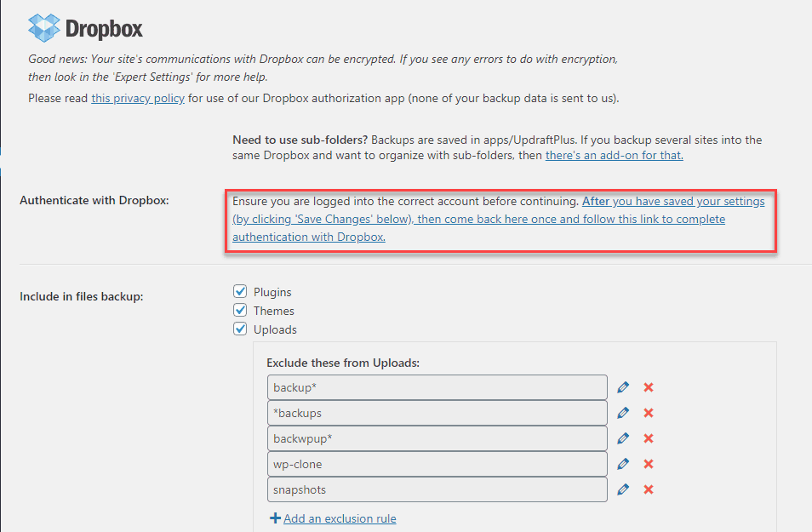Image resolution: width=812 pixels, height=532 pixels.
Task: Focus the *backups exclusion field
Action: coord(437,413)
